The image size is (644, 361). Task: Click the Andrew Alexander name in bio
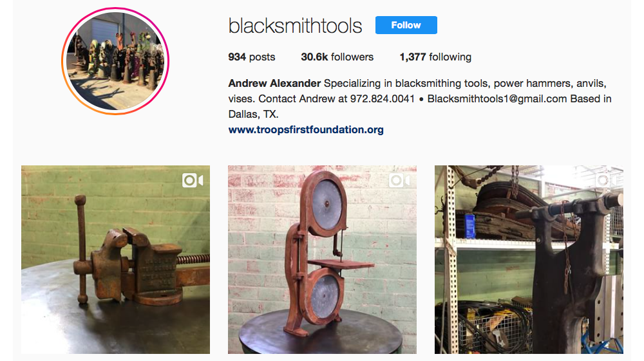[274, 83]
